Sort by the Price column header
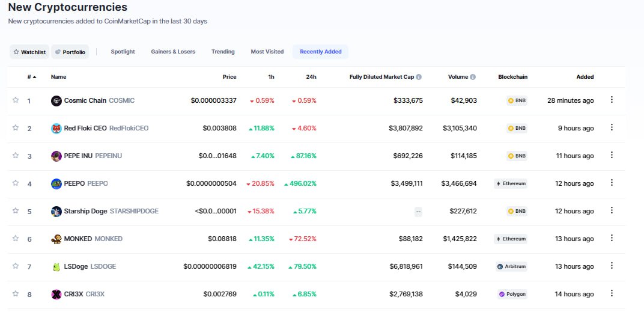This screenshot has height=312, width=644. (x=229, y=77)
